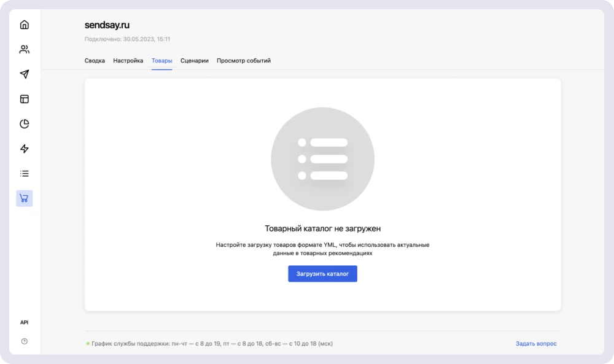
Task: Open the bulleted list icon in sidebar
Action: 25,174
